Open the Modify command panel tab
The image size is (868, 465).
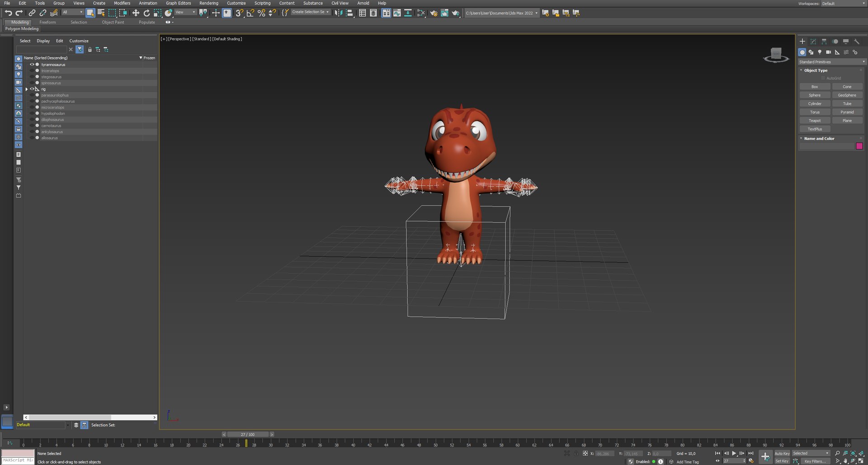point(813,41)
